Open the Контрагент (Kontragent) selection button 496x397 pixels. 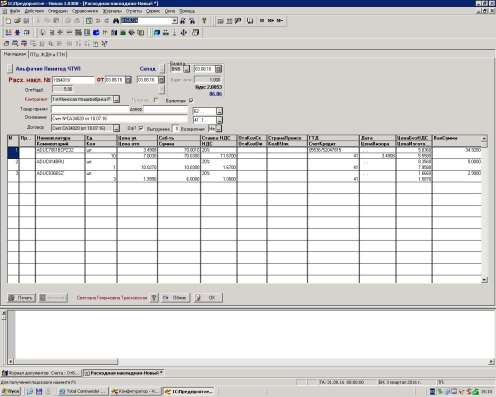[116, 99]
